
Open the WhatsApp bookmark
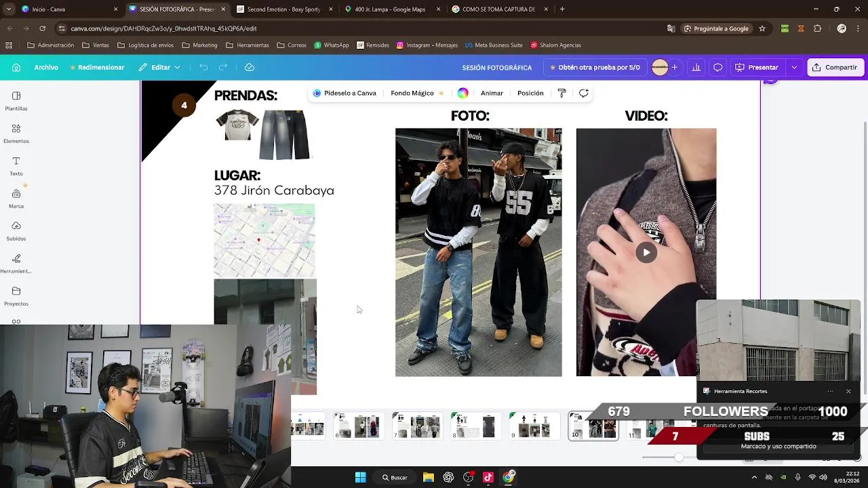332,45
